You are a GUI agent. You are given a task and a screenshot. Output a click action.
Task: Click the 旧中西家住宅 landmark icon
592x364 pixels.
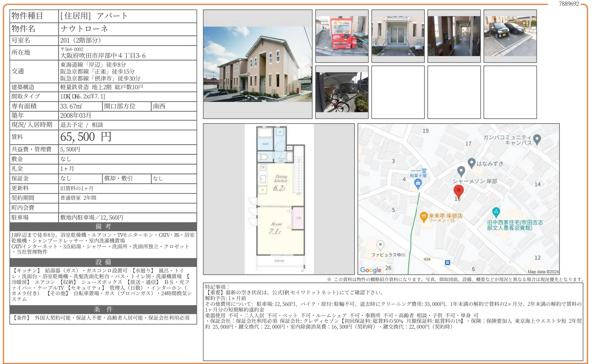(496, 212)
